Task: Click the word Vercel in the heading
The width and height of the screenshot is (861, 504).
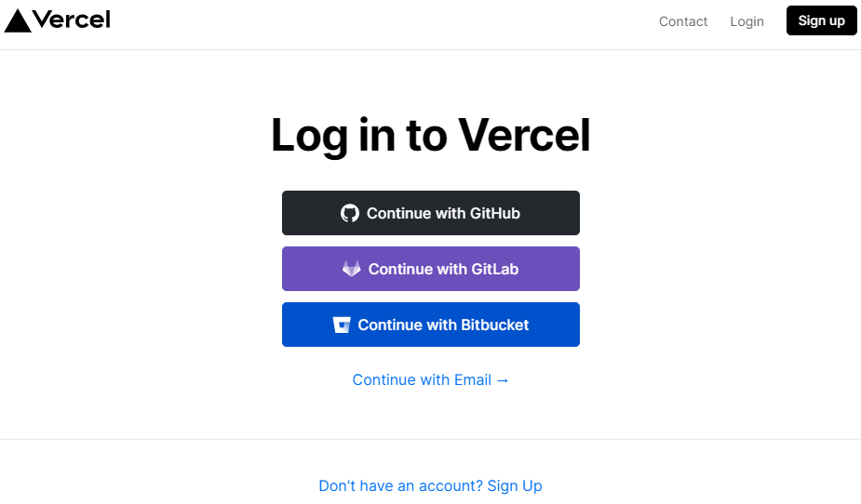Action: point(524,135)
